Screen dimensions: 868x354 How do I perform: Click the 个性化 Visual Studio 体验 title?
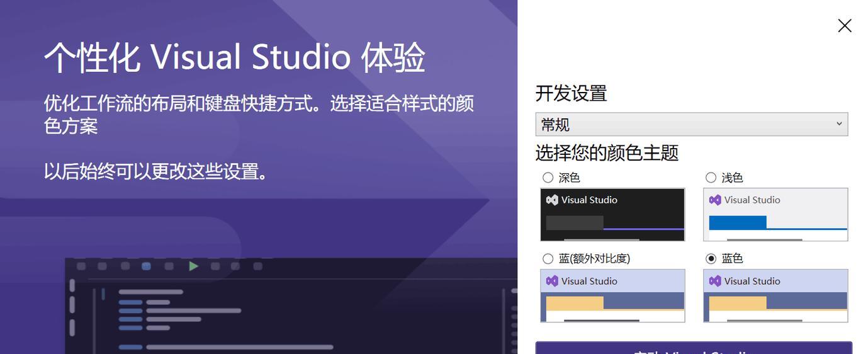point(235,57)
